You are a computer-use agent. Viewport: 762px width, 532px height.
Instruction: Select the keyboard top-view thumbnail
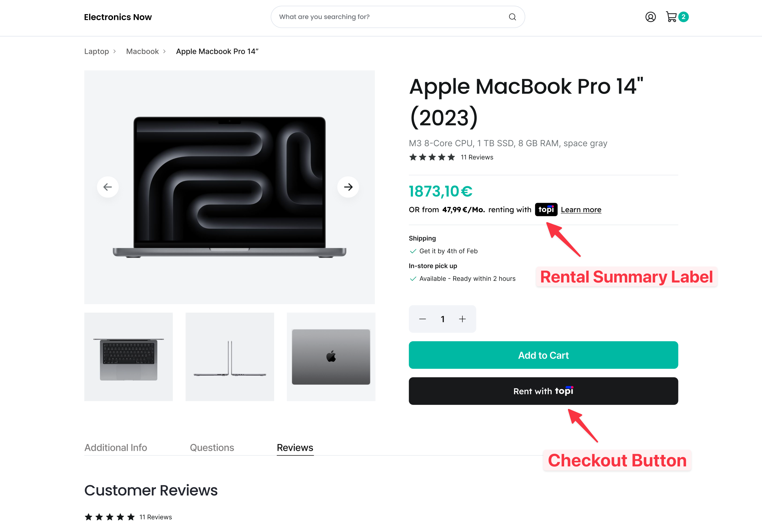tap(128, 357)
